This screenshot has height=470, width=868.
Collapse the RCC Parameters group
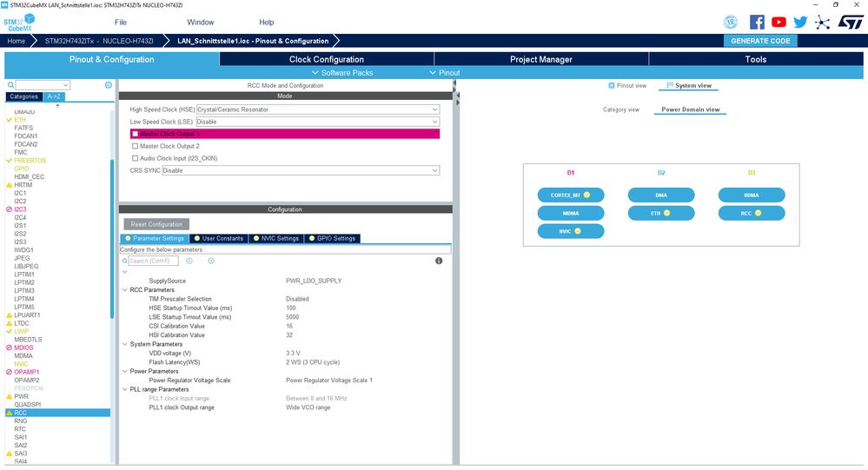pyautogui.click(x=124, y=290)
